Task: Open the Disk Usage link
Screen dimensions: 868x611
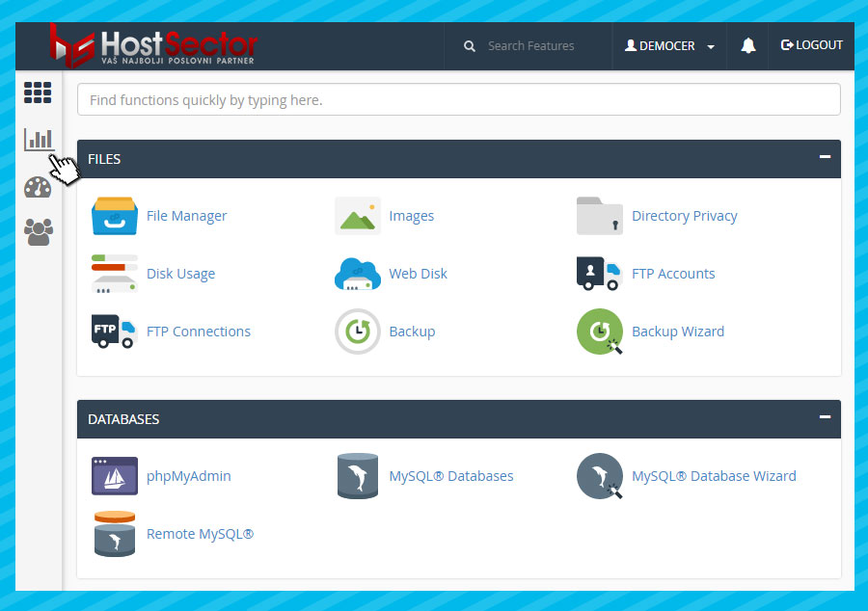Action: pos(180,275)
